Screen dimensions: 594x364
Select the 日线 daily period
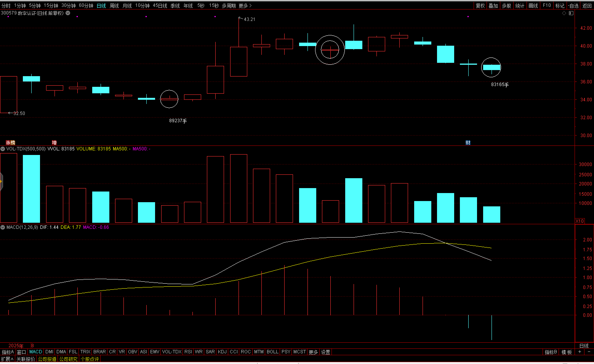tap(101, 6)
